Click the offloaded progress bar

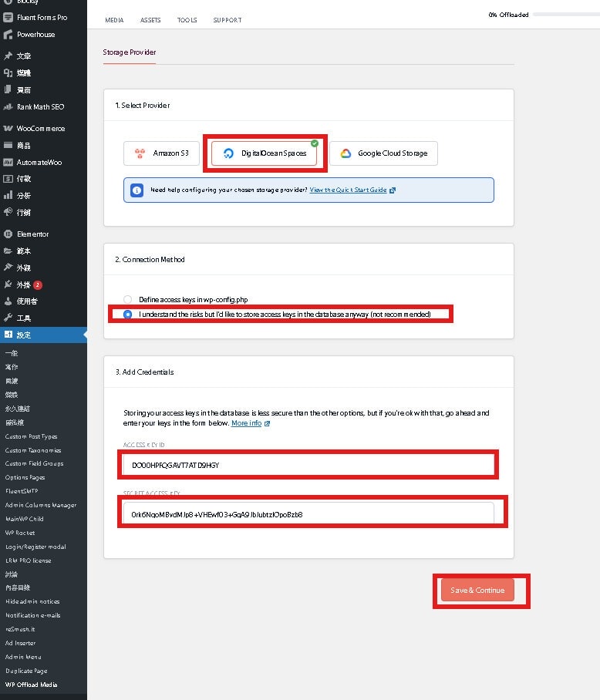(565, 15)
